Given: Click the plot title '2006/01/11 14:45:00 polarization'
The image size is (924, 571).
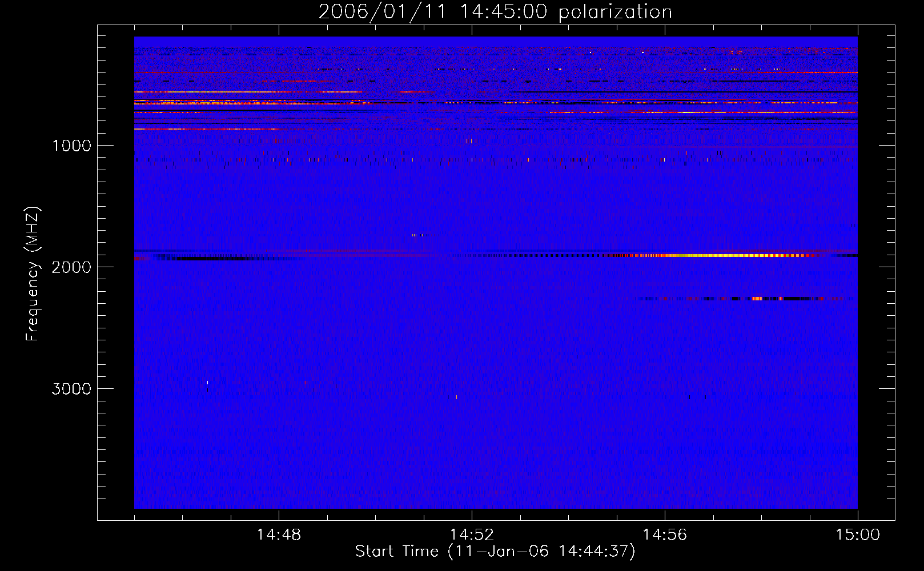Looking at the screenshot, I should (x=495, y=11).
